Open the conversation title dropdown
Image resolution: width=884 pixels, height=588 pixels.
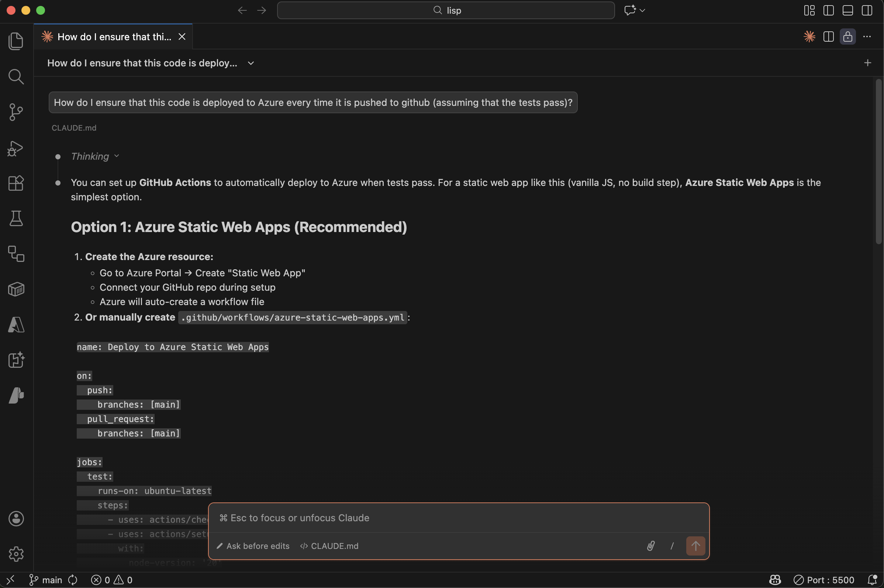click(x=250, y=63)
